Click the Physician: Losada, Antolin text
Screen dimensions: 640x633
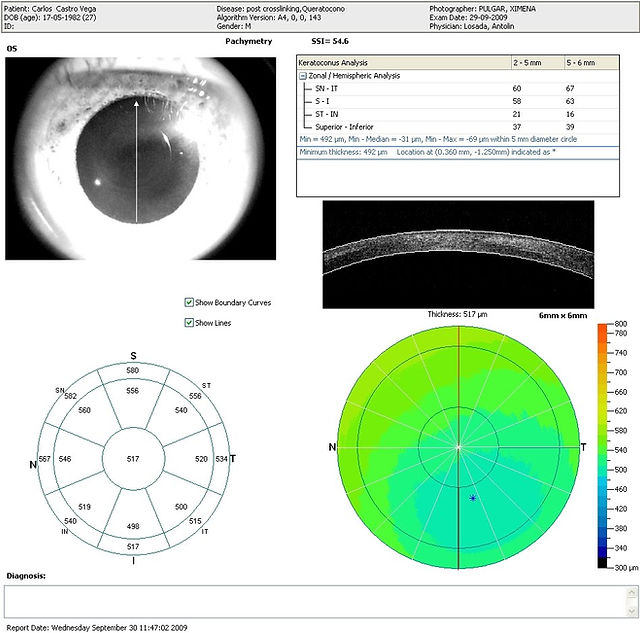tap(471, 26)
